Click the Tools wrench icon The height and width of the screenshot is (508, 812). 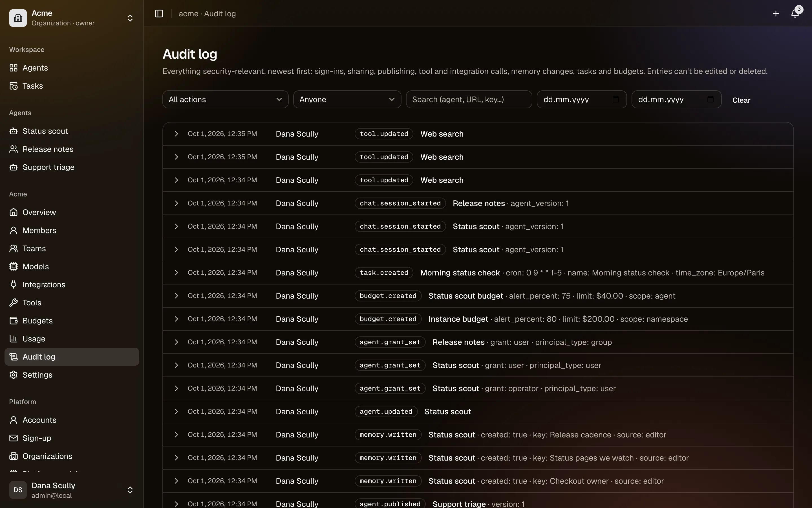14,303
